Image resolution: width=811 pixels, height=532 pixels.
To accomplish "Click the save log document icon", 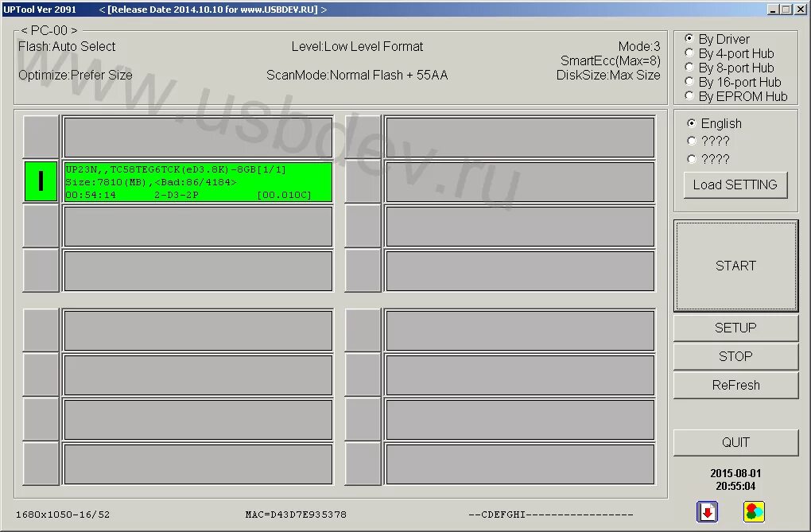I will coord(706,511).
